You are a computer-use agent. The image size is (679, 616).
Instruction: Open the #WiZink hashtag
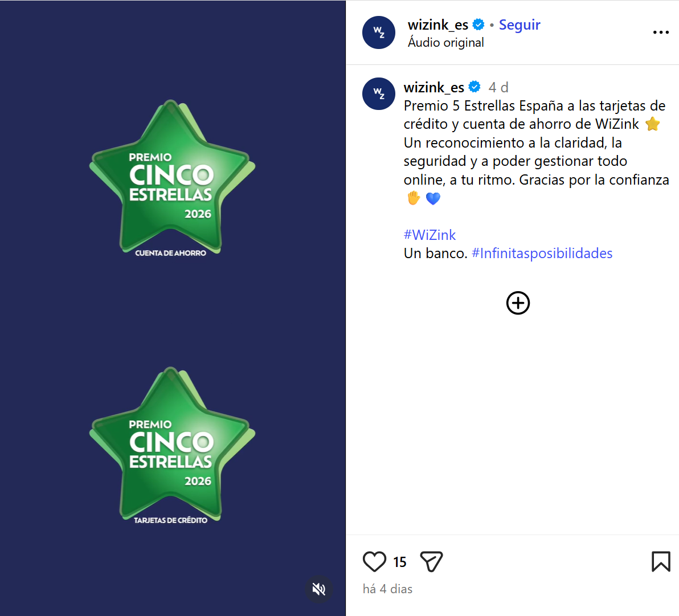[x=430, y=235]
